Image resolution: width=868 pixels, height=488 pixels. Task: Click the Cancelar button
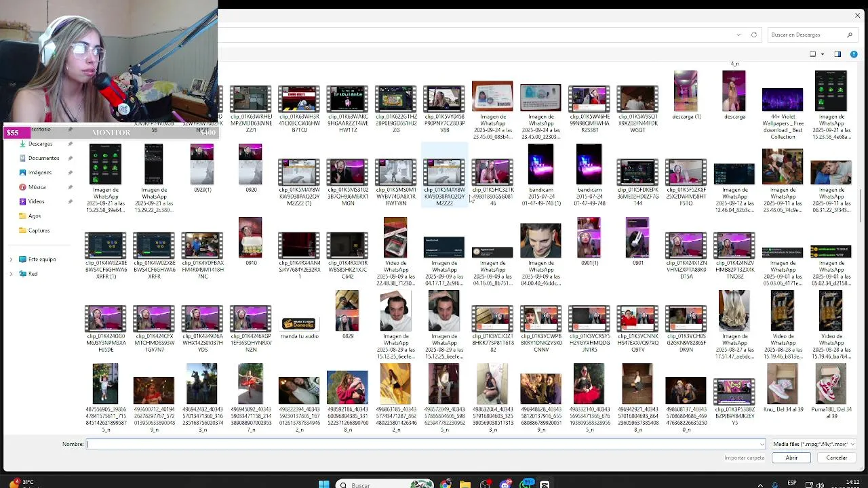pyautogui.click(x=837, y=457)
